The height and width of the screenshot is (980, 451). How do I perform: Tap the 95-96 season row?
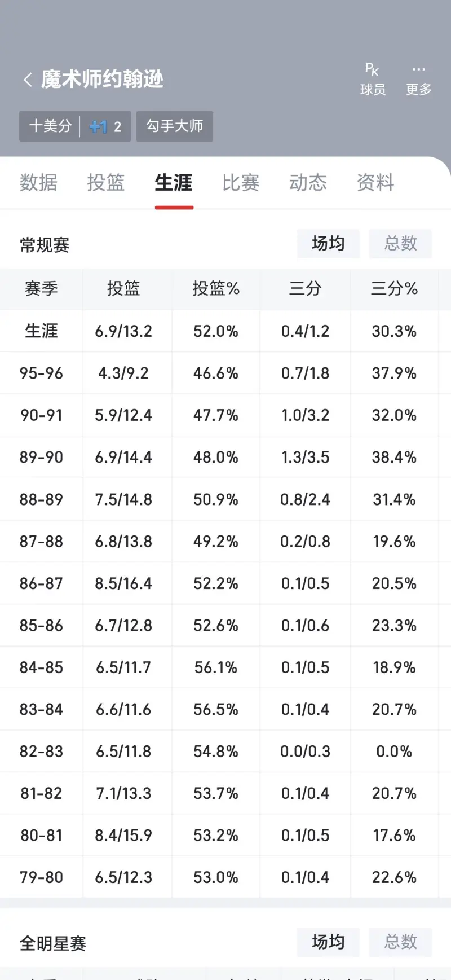pos(225,373)
